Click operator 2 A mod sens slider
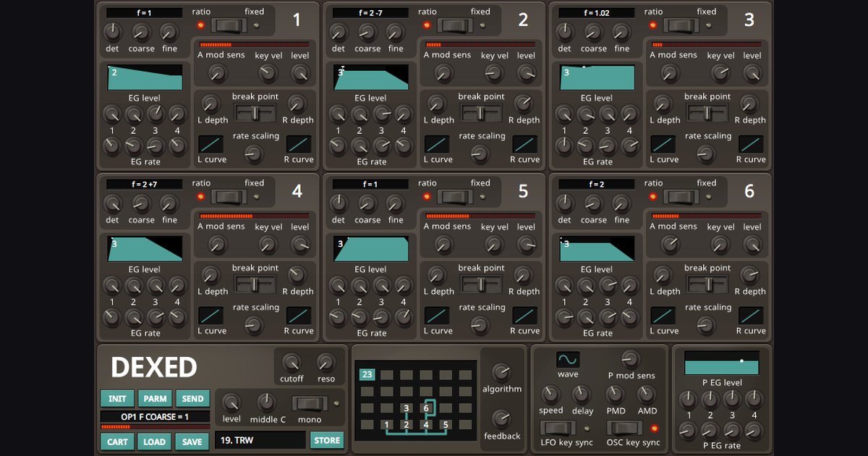This screenshot has height=456, width=868. coord(479,45)
